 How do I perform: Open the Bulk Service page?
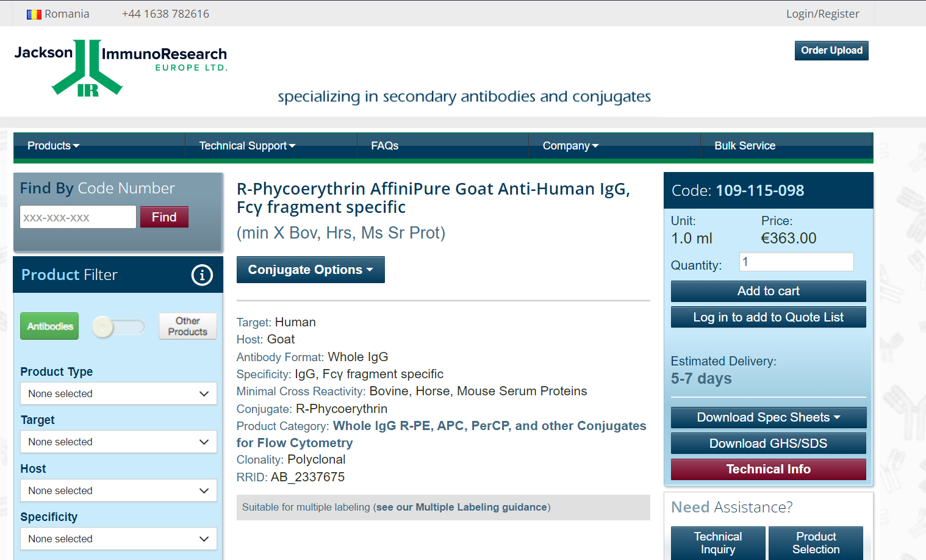click(745, 146)
